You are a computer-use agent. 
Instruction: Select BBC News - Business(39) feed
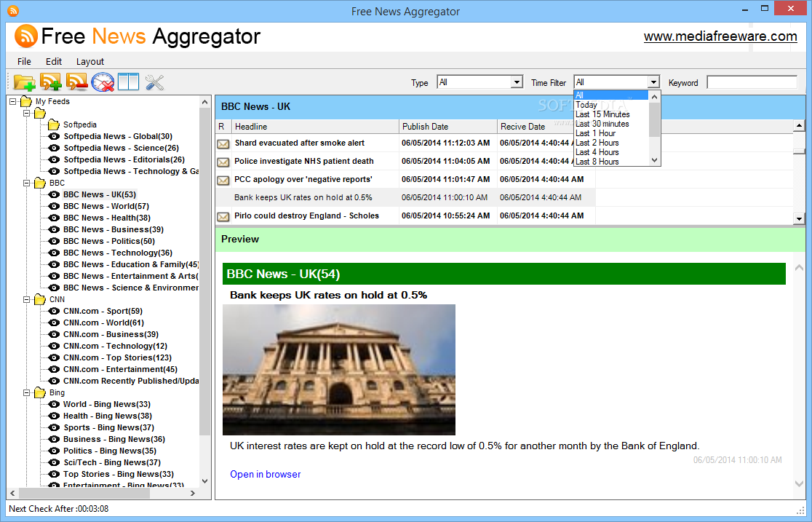(114, 229)
